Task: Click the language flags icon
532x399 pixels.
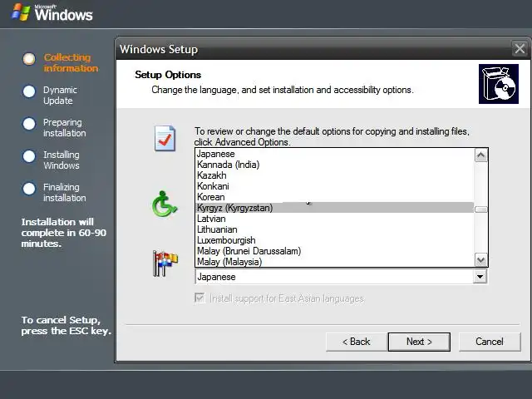Action: [165, 264]
